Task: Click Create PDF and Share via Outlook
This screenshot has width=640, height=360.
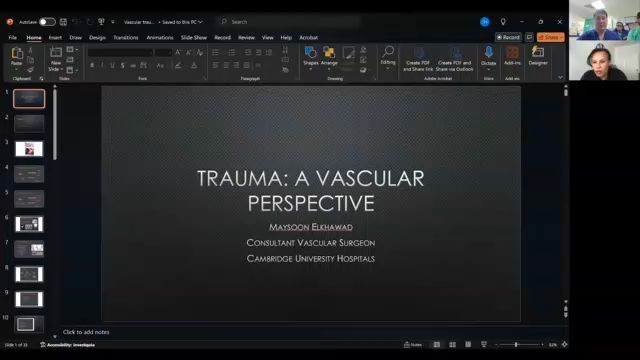Action: coord(455,59)
